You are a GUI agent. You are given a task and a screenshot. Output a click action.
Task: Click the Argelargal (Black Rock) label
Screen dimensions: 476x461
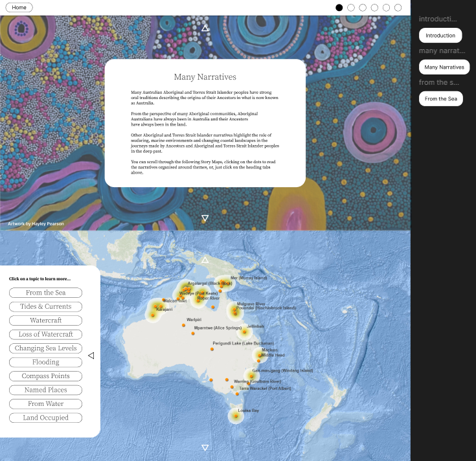point(210,283)
